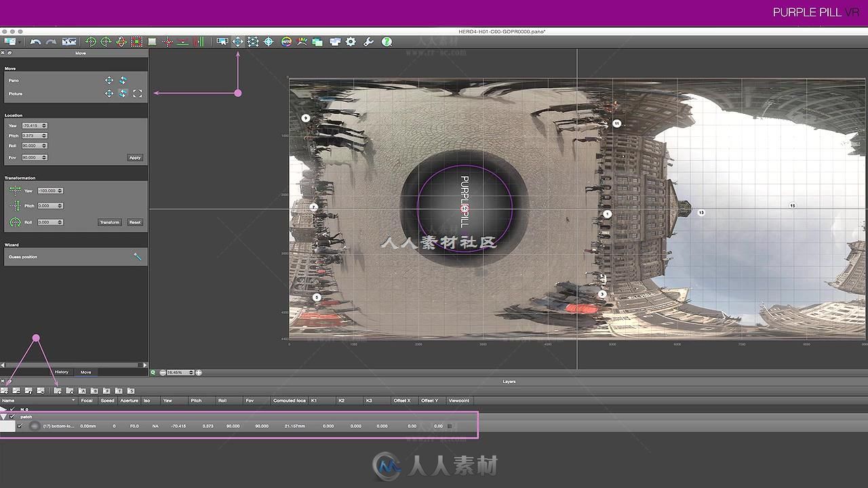Select the red-green rotation sphere tool
This screenshot has height=488, width=868.
(x=121, y=42)
